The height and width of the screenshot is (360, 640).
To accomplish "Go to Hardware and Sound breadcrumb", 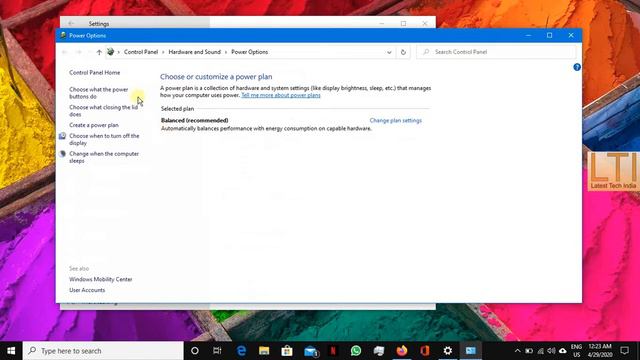I will tap(194, 52).
